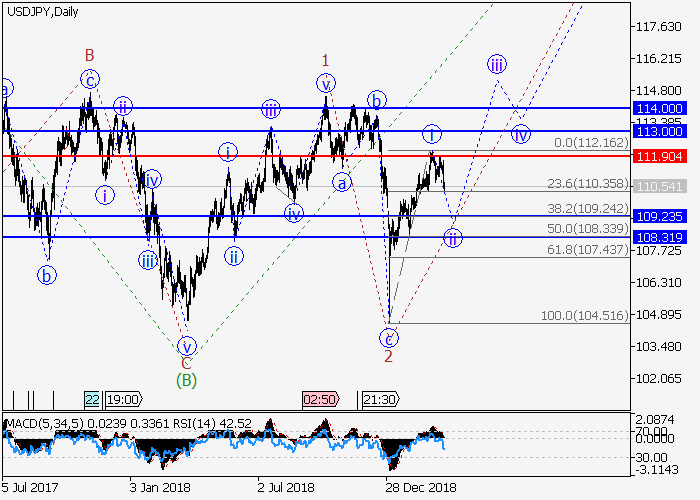Select the 21:30 time marker
This screenshot has height=500, width=700.
(379, 399)
